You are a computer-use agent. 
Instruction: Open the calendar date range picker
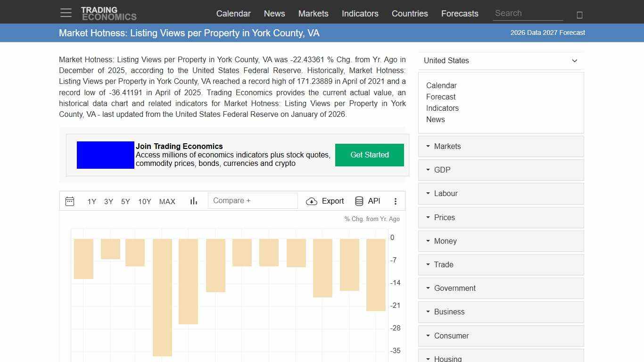(x=70, y=201)
